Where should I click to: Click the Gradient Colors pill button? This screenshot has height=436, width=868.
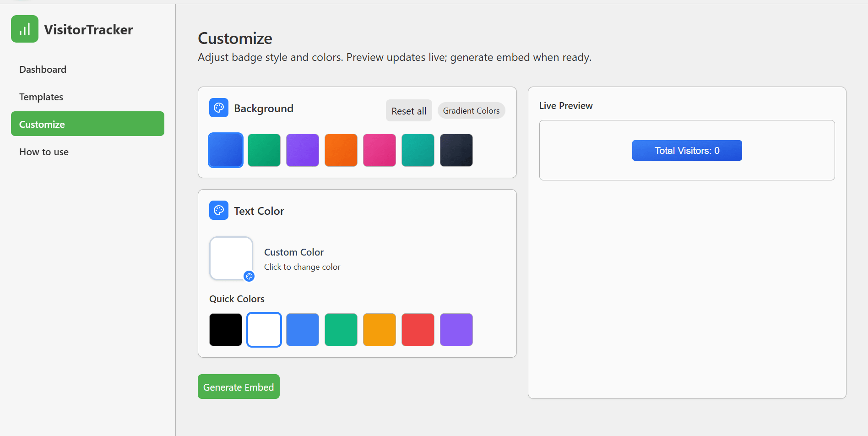[471, 111]
